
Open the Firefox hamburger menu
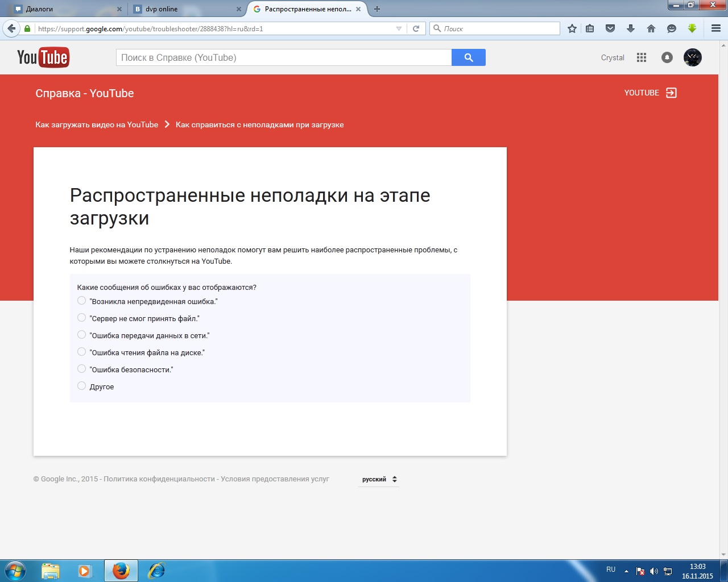click(716, 28)
